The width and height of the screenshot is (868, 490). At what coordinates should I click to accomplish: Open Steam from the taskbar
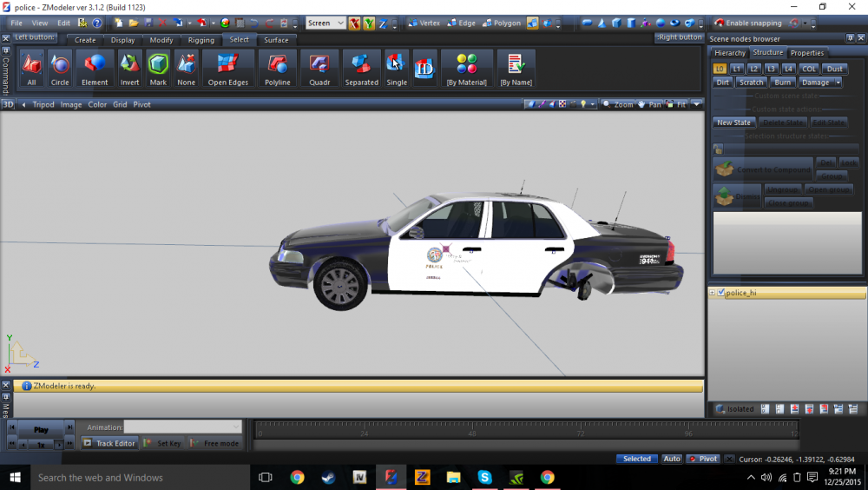pos(328,477)
